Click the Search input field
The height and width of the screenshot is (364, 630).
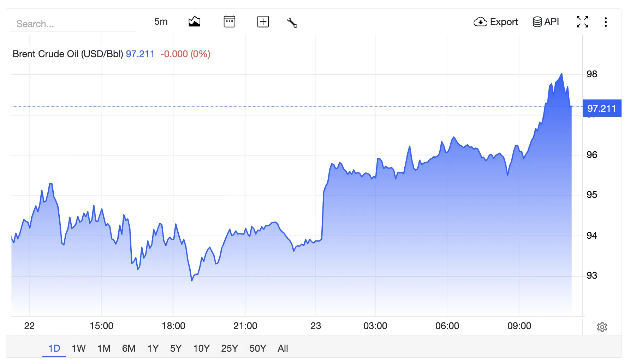coord(73,24)
